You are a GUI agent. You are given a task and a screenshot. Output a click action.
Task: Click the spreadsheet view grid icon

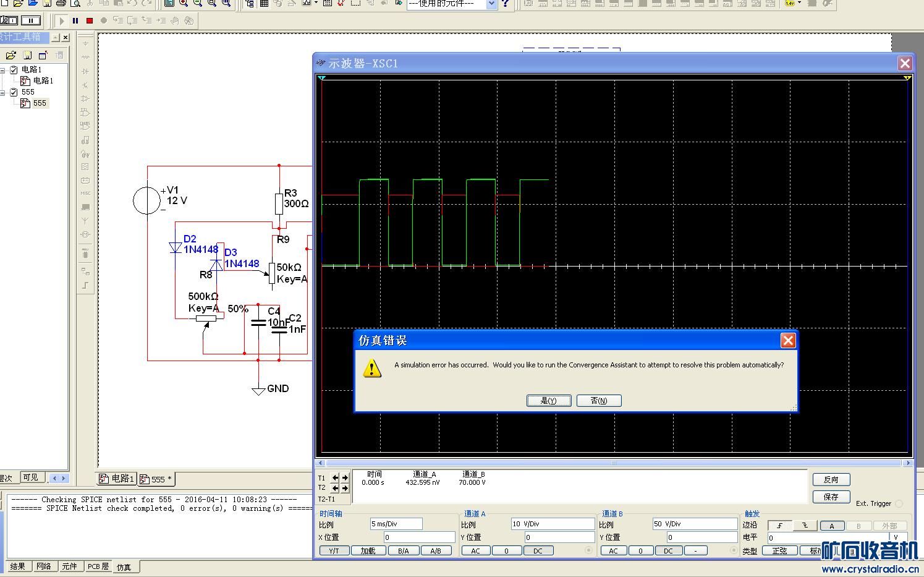[264, 3]
